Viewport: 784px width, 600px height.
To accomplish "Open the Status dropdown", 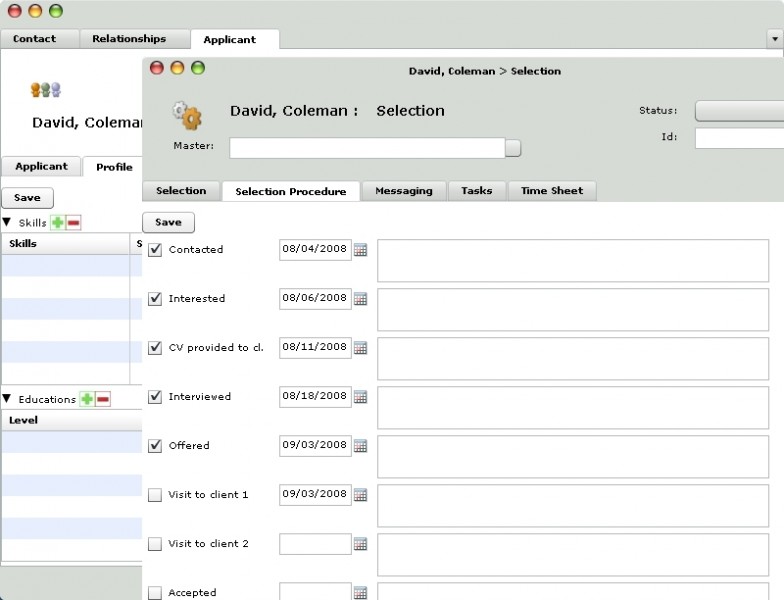I will 738,111.
